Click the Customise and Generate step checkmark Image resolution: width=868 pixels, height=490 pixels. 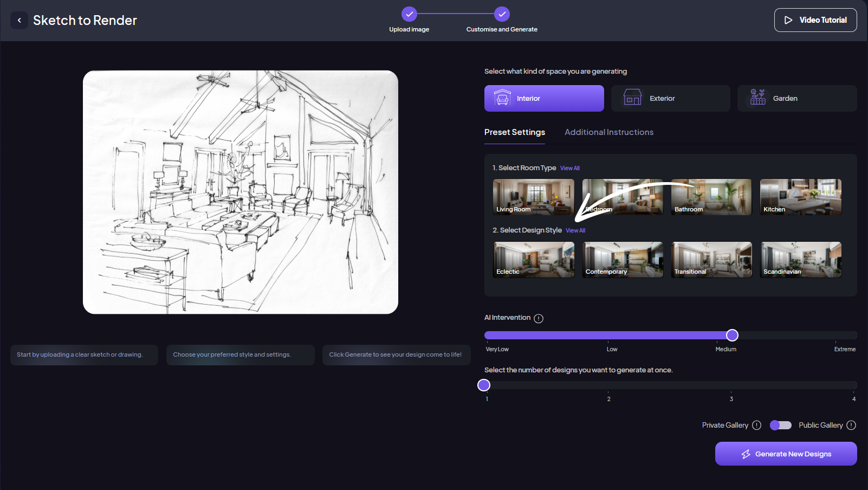[x=502, y=14]
